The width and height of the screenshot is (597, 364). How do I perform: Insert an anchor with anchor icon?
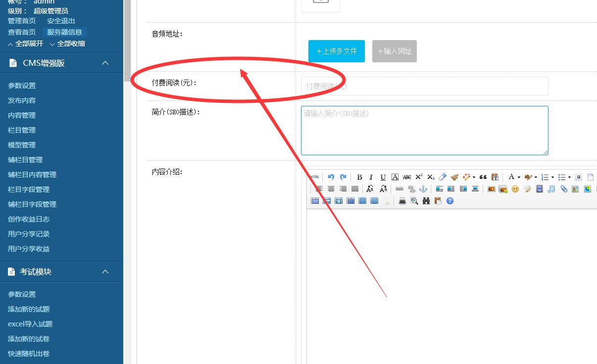pos(423,189)
